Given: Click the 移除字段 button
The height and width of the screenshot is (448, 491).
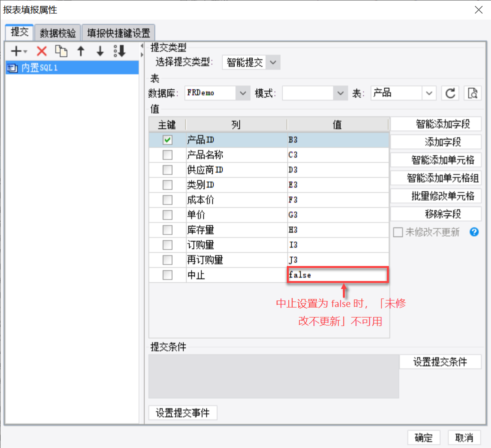Looking at the screenshot, I should (x=436, y=214).
